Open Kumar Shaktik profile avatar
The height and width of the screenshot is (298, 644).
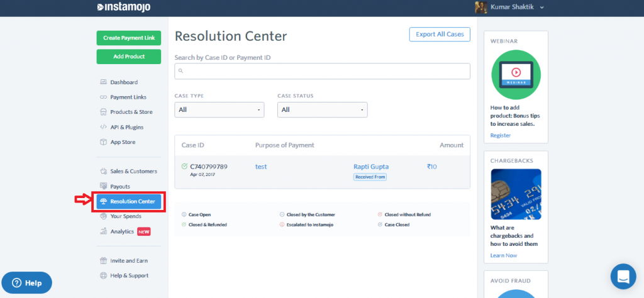click(x=481, y=7)
